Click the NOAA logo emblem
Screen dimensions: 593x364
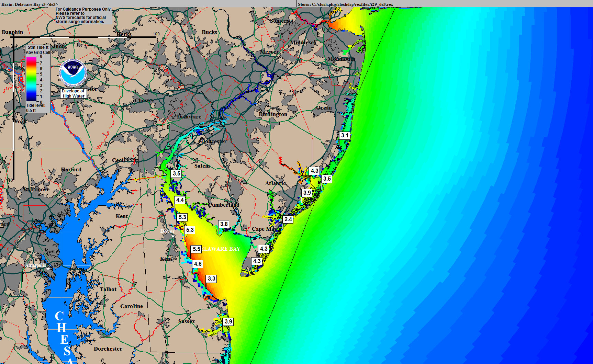72,74
